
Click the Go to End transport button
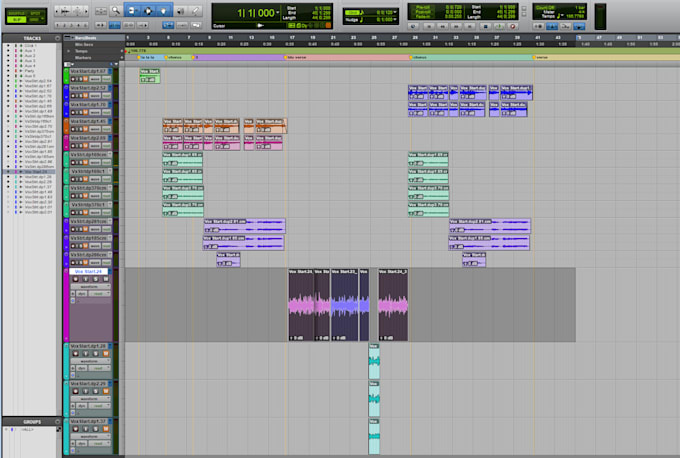469,26
